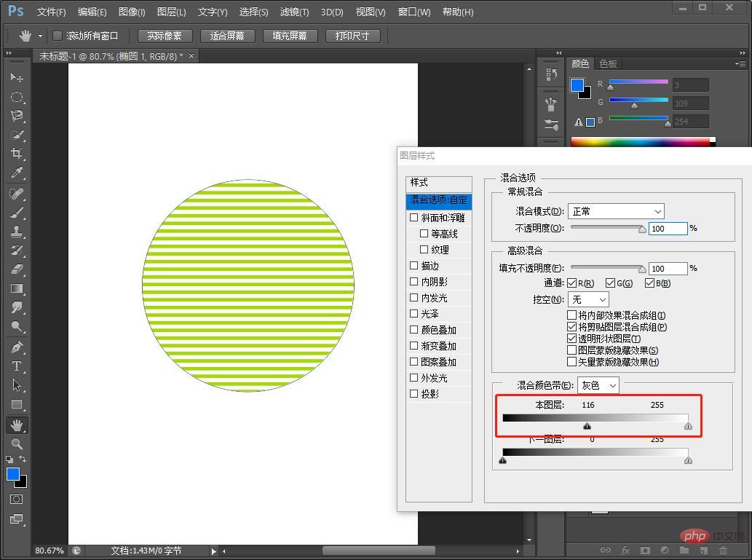752x560 pixels.
Task: Close the 未标题-1 document tab
Action: [x=191, y=56]
